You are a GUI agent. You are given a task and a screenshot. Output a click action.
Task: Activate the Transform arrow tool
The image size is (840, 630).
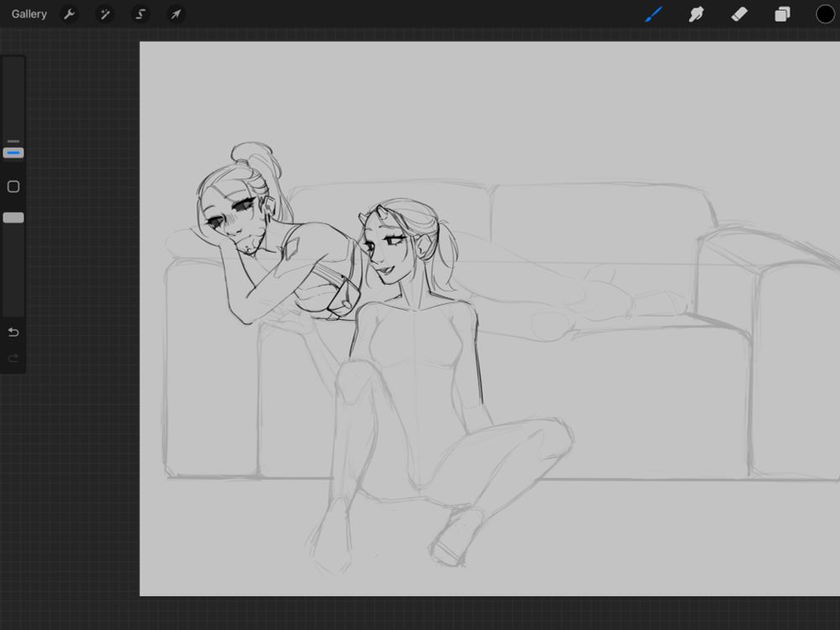click(176, 14)
